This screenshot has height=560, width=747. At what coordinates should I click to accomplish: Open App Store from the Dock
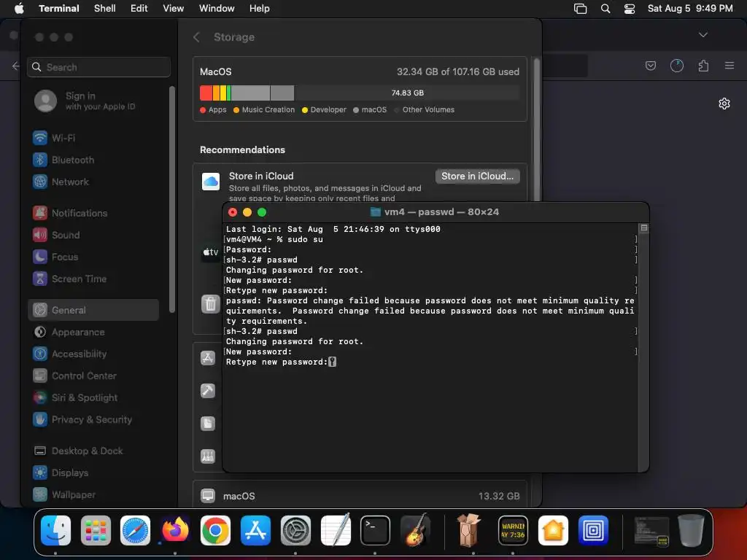255,531
